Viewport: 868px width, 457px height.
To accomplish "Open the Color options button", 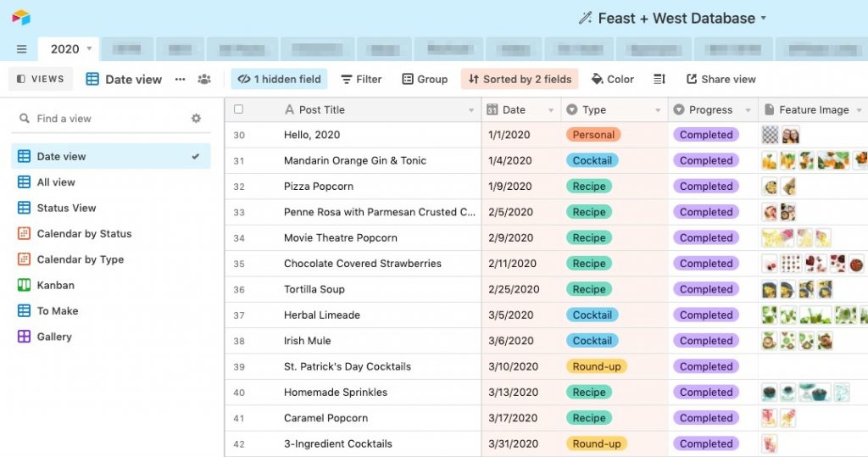I will click(612, 79).
